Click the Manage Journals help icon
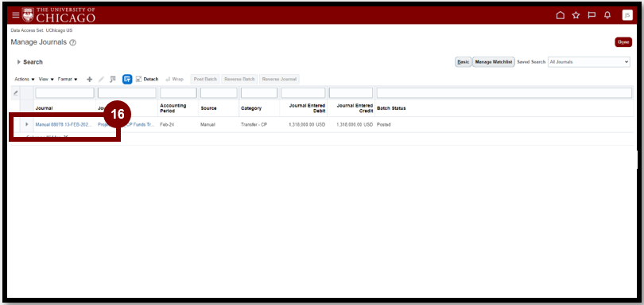The width and height of the screenshot is (644, 305). point(72,42)
